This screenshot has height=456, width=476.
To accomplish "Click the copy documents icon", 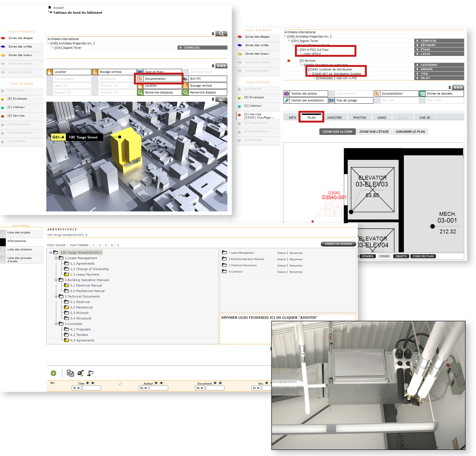I will pyautogui.click(x=70, y=373).
